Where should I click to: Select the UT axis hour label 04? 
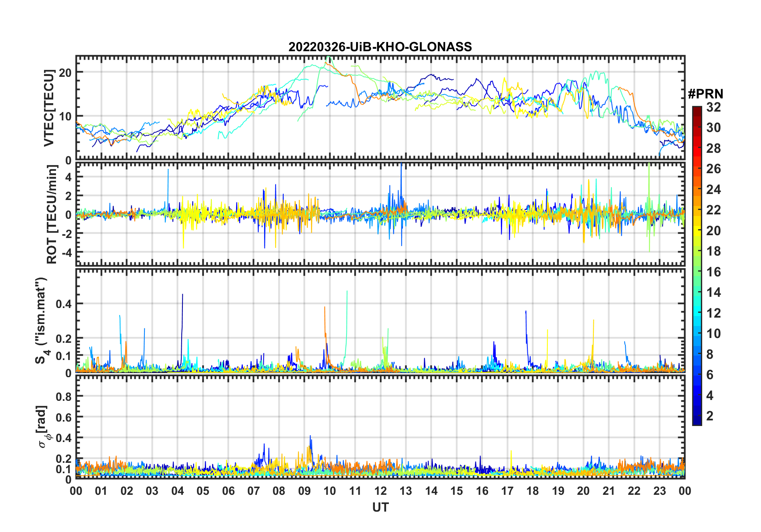coord(178,491)
